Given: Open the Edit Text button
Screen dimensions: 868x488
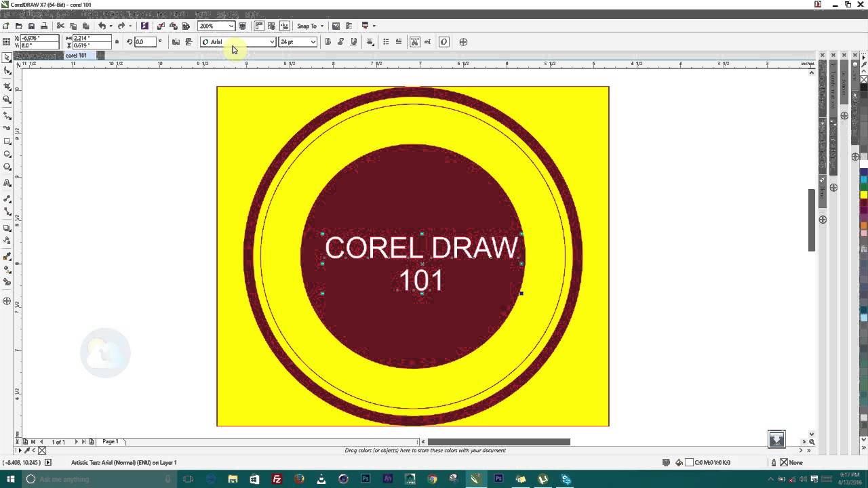Looking at the screenshot, I should click(427, 42).
